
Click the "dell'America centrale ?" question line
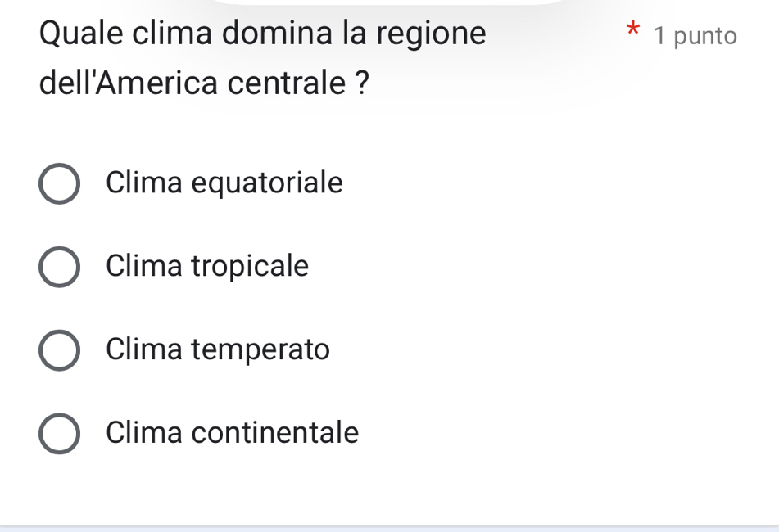pos(204,83)
